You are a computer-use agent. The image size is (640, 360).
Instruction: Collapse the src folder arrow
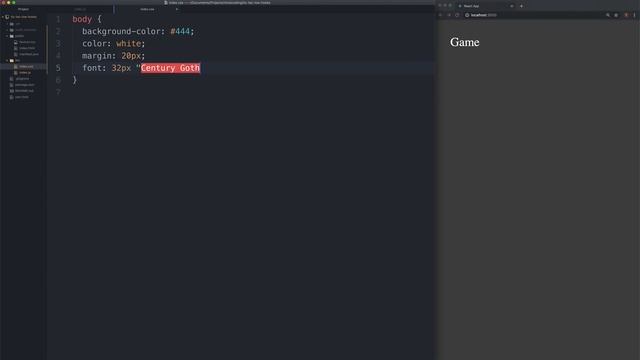[7, 60]
